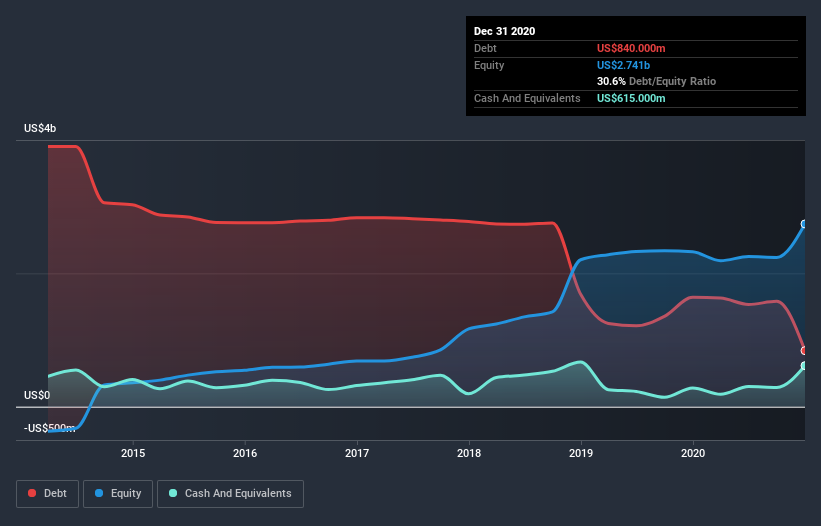
Task: Select the 2020 x-axis label
Action: tap(693, 453)
